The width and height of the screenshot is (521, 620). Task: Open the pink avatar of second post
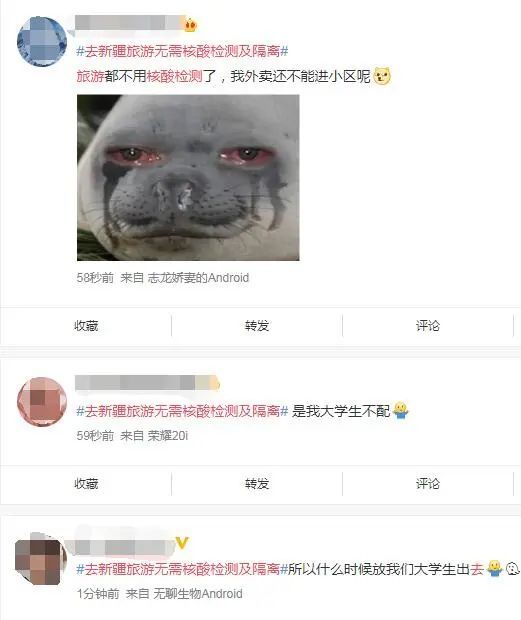[42, 401]
